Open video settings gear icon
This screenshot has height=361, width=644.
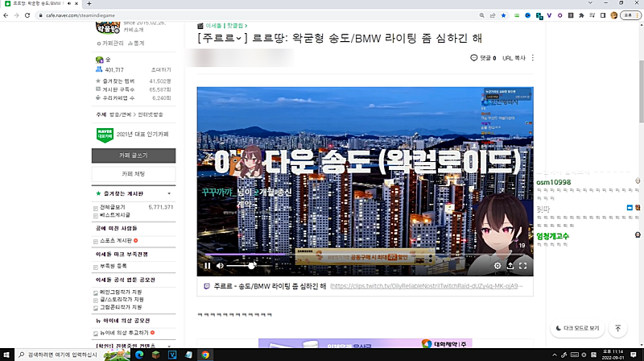click(497, 266)
